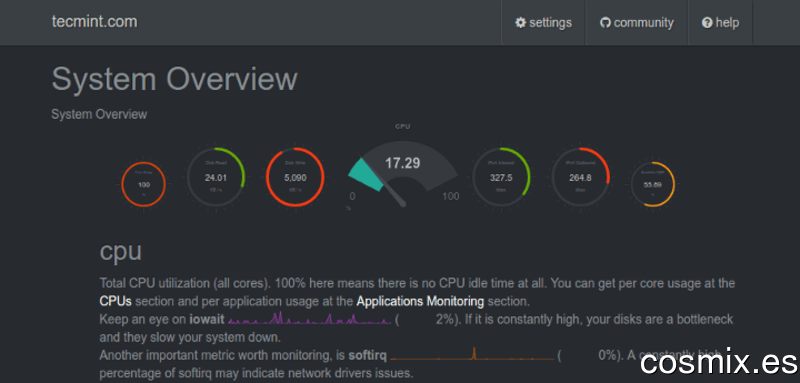Select the Used Swap gauge showing 100
800x383 pixels.
click(x=143, y=185)
